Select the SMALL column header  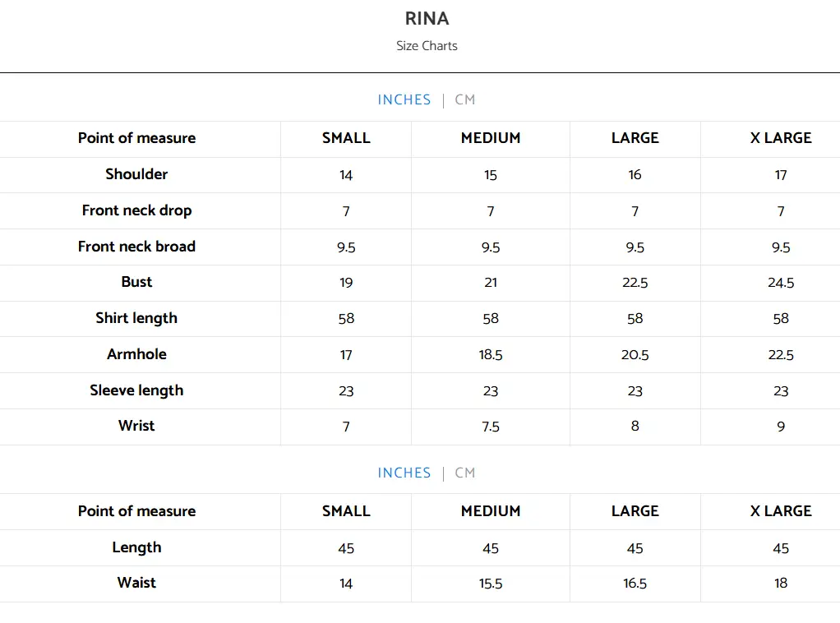(x=346, y=138)
